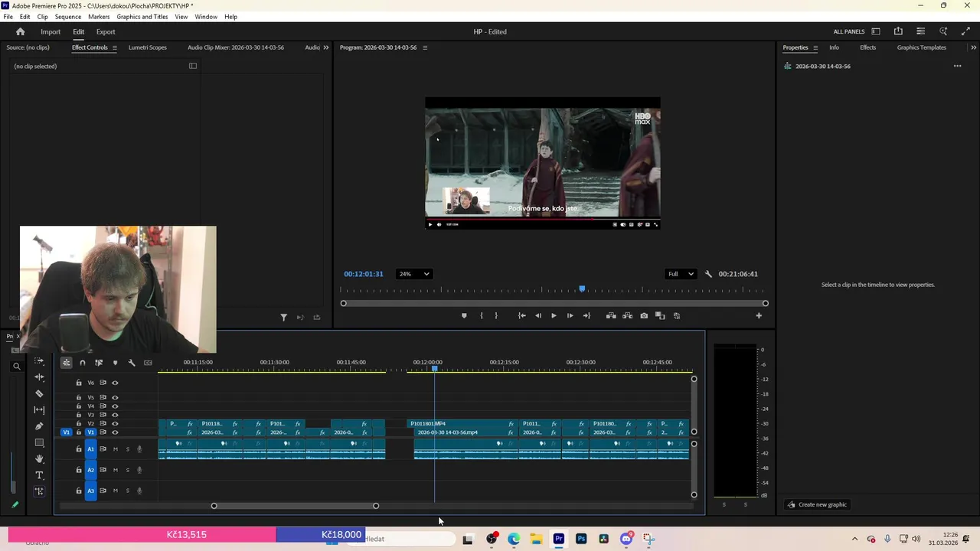Open the Properties panel menu
Viewport: 980px width, 551px height.
815,47
